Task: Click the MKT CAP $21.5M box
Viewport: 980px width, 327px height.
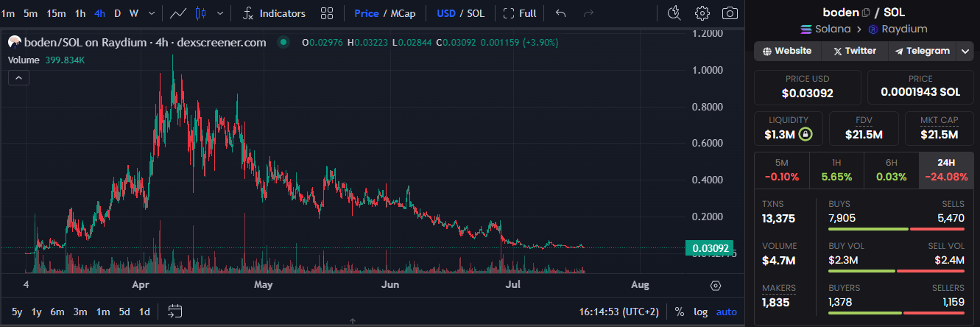Action: click(939, 128)
